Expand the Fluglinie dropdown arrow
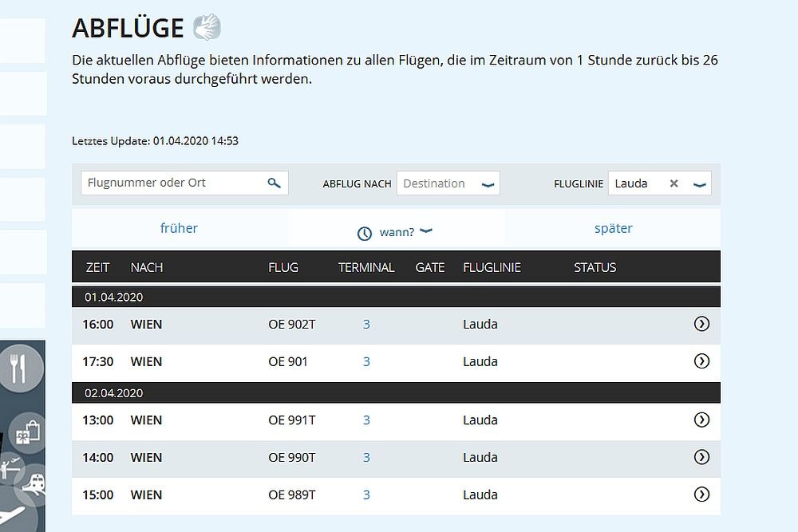Image resolution: width=798 pixels, height=532 pixels. pyautogui.click(x=700, y=184)
